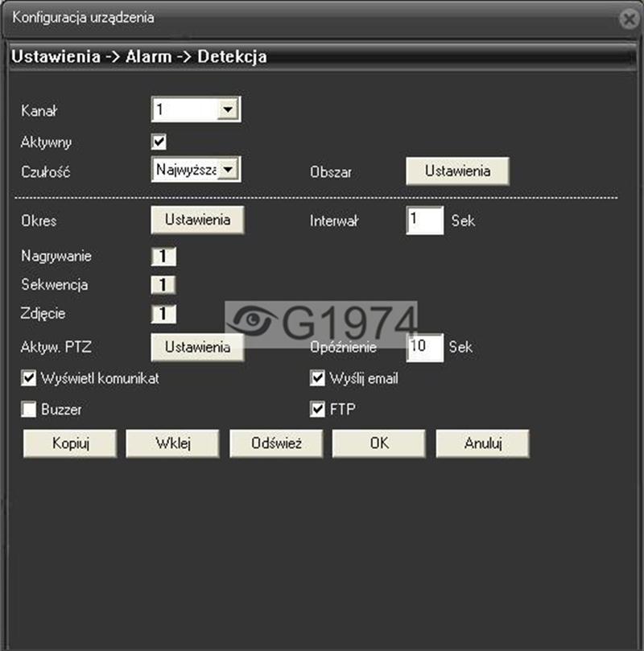Close the Konfiguracja urządzenia window
Screen dimensions: 644x651
630,19
